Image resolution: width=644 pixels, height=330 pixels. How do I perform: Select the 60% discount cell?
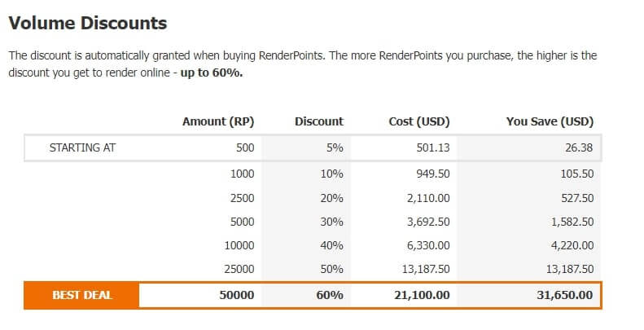coord(330,295)
